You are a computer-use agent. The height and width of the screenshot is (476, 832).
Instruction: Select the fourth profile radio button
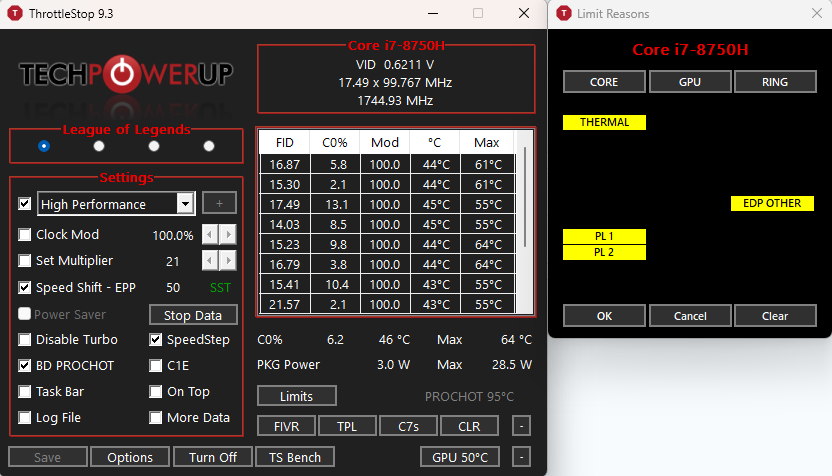(209, 146)
